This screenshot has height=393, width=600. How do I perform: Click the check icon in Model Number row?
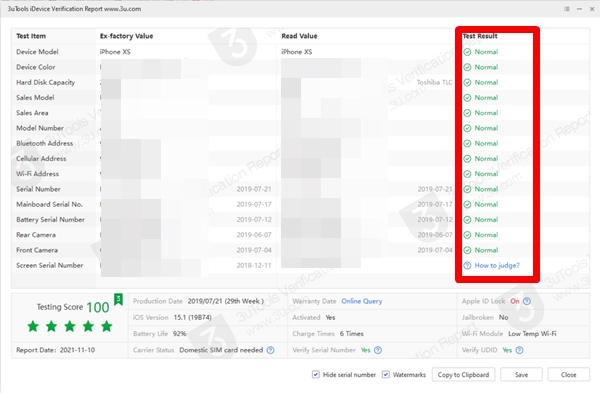click(x=467, y=128)
